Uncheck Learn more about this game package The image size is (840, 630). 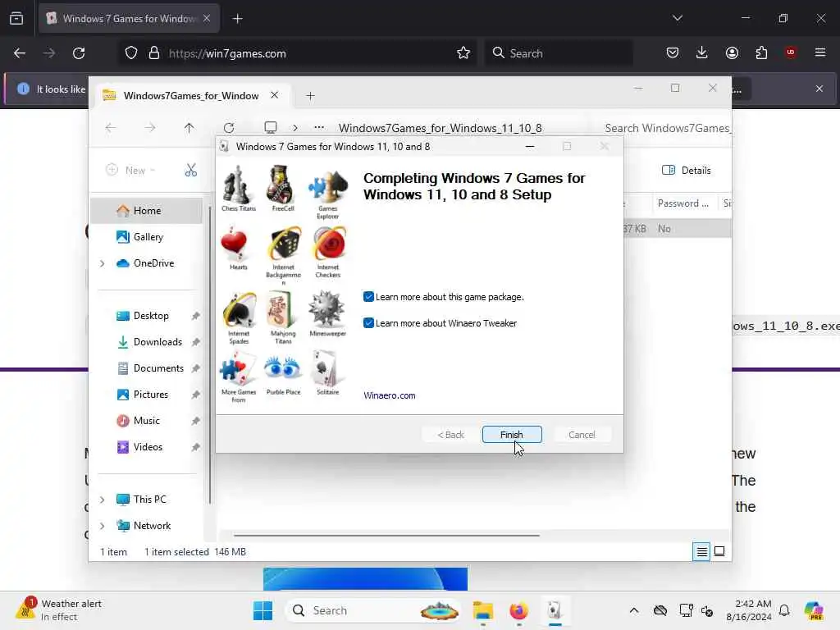click(x=368, y=297)
